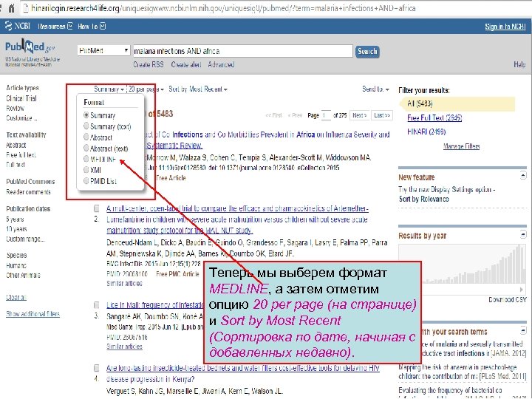532x399 pixels.
Task: Filter publication dates to 5 years
Action: pyautogui.click(x=15, y=219)
